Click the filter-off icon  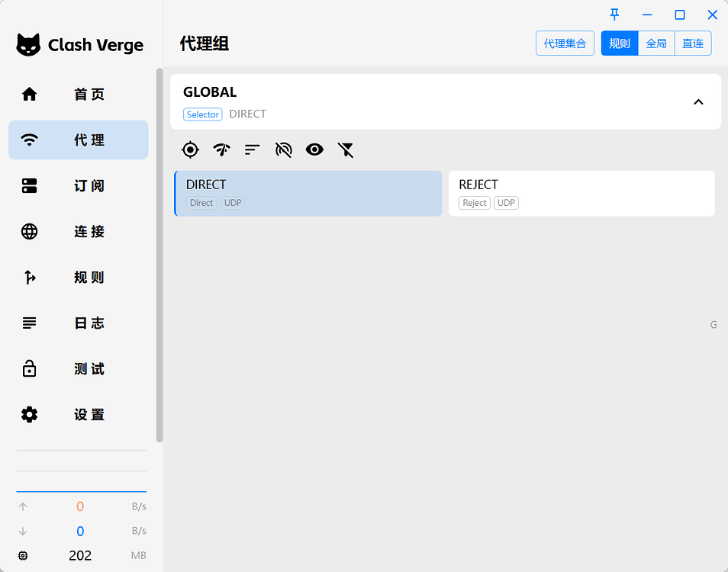(x=346, y=149)
